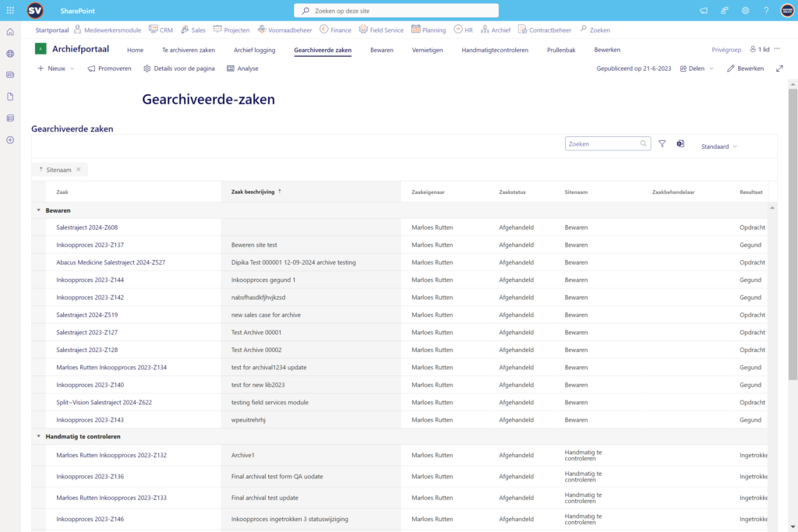Click the globe icon in left sidebar
The image size is (798, 532).
(x=10, y=54)
